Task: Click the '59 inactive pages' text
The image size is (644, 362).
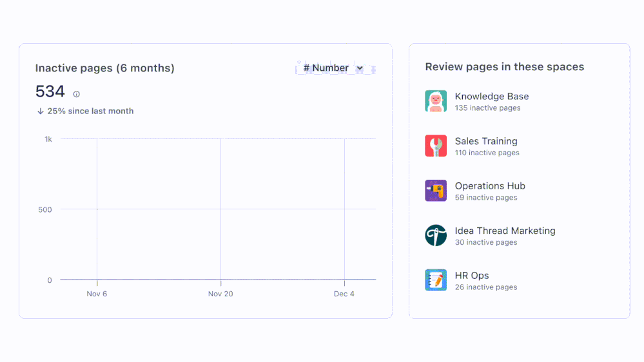Action: click(x=486, y=197)
